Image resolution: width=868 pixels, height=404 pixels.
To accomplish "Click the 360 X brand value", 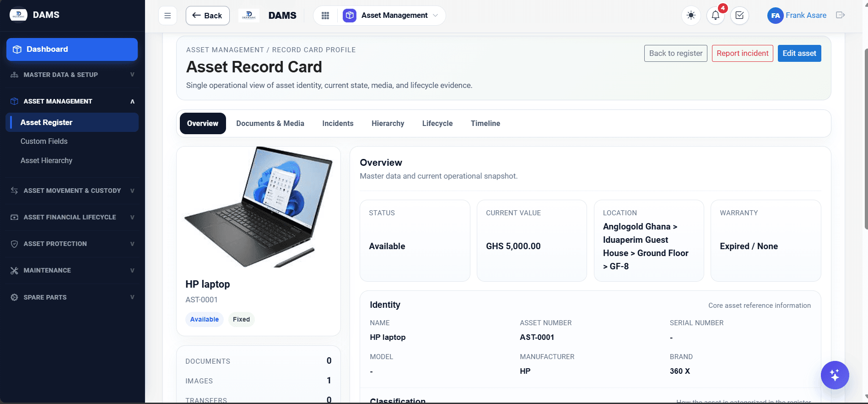I will (x=679, y=371).
